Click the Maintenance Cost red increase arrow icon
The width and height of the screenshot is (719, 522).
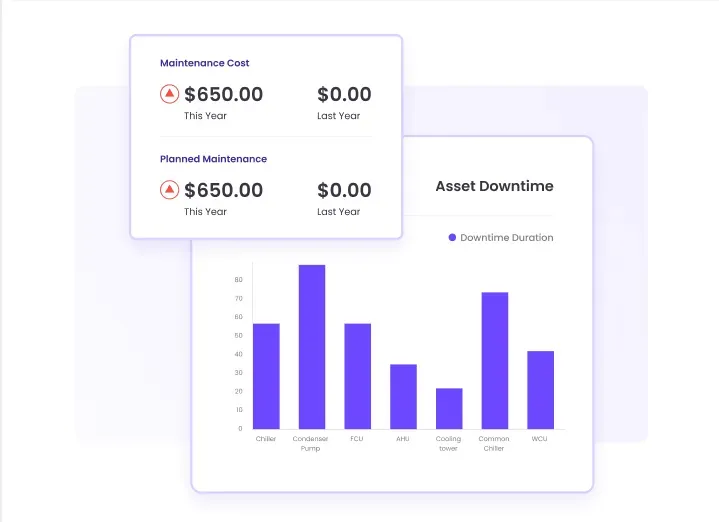[170, 94]
